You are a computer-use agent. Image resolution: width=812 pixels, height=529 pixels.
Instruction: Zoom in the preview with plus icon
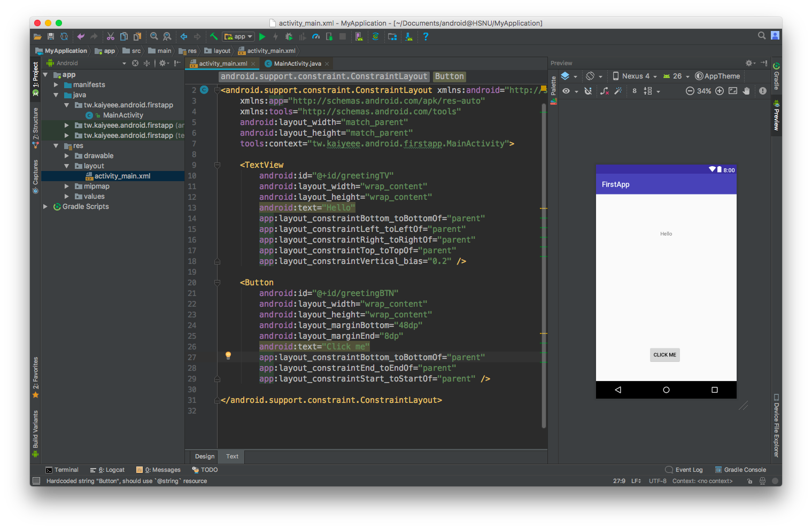click(x=720, y=91)
